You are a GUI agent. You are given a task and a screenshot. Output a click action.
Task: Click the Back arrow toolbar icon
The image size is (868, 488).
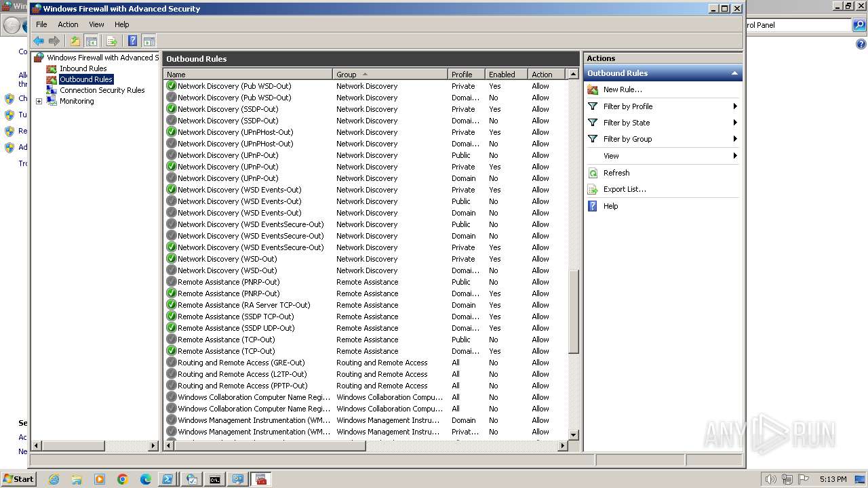(39, 41)
